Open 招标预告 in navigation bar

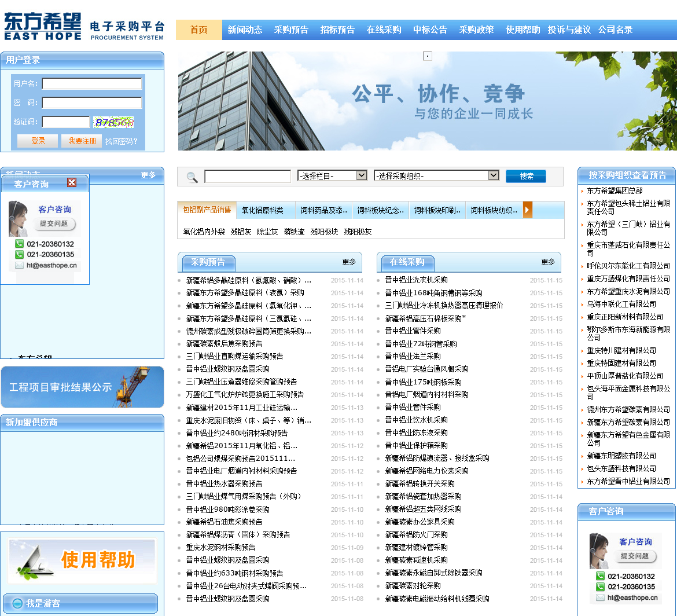(337, 30)
